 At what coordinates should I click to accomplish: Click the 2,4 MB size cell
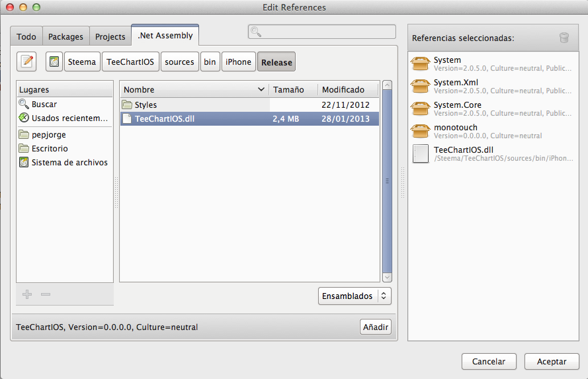click(x=286, y=119)
